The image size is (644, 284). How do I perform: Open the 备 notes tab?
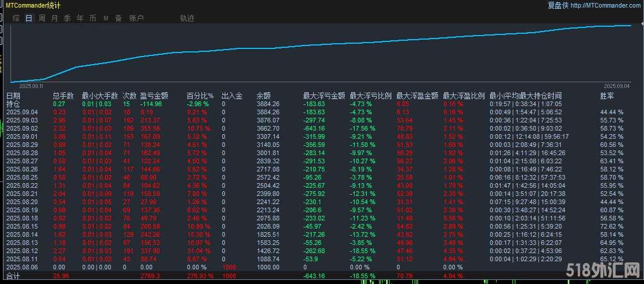tap(118, 18)
